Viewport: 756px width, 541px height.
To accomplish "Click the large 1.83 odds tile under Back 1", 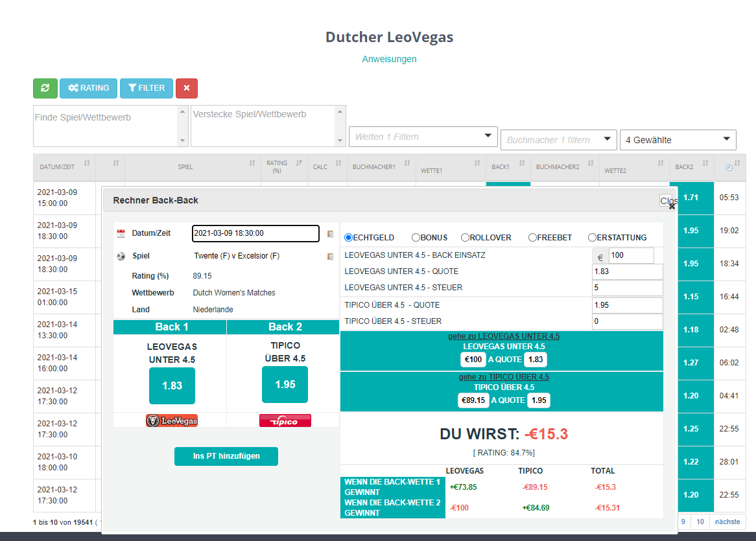I will coord(172,386).
